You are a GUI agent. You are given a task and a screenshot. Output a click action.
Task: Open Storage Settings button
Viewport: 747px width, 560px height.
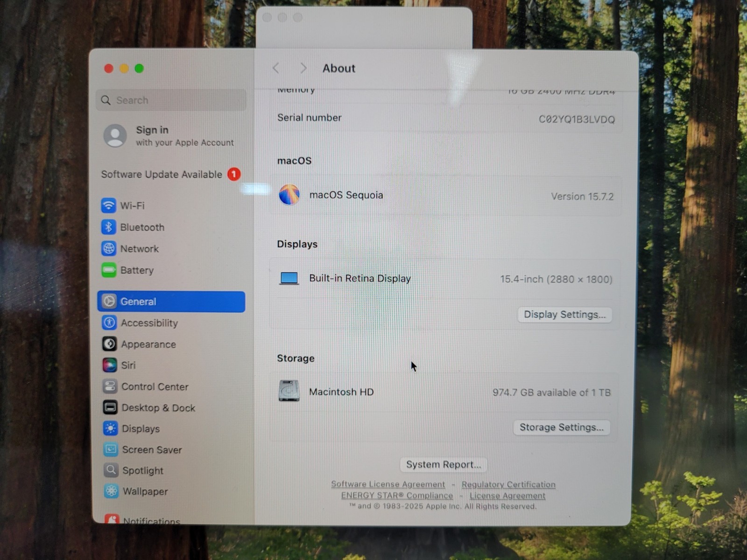pyautogui.click(x=562, y=427)
